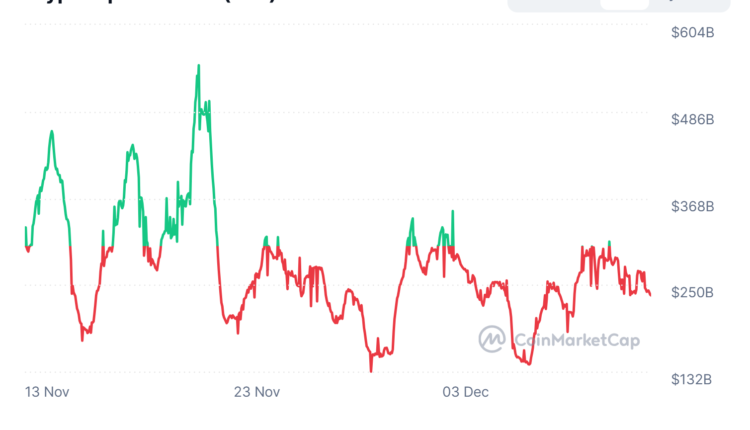Select the white highlighted range toggle pill

click(x=625, y=4)
